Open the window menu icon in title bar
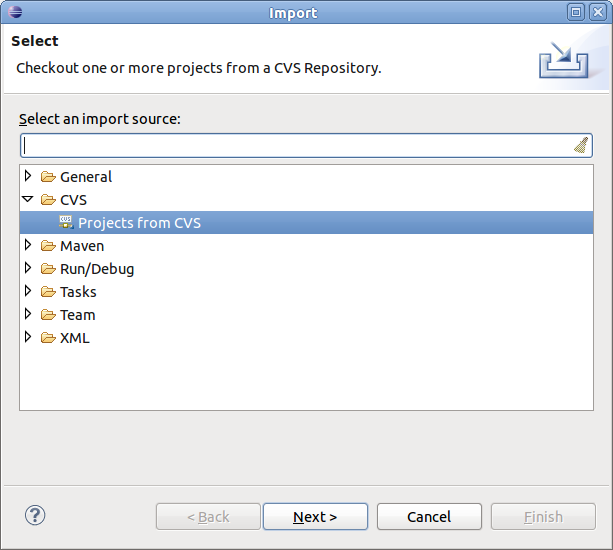 tap(13, 12)
